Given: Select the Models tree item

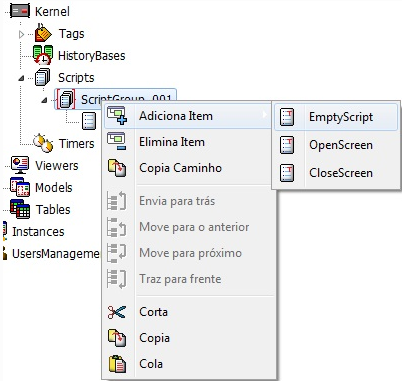Looking at the screenshot, I should 54,188.
